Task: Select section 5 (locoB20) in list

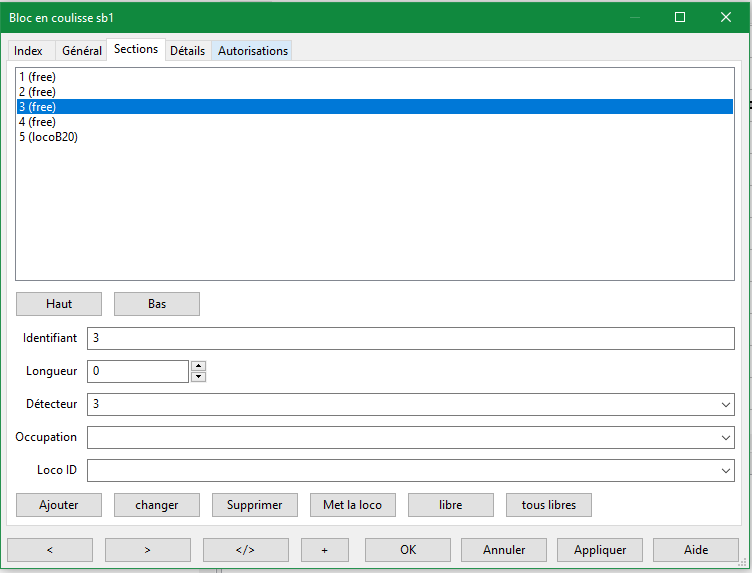Action: tap(48, 137)
